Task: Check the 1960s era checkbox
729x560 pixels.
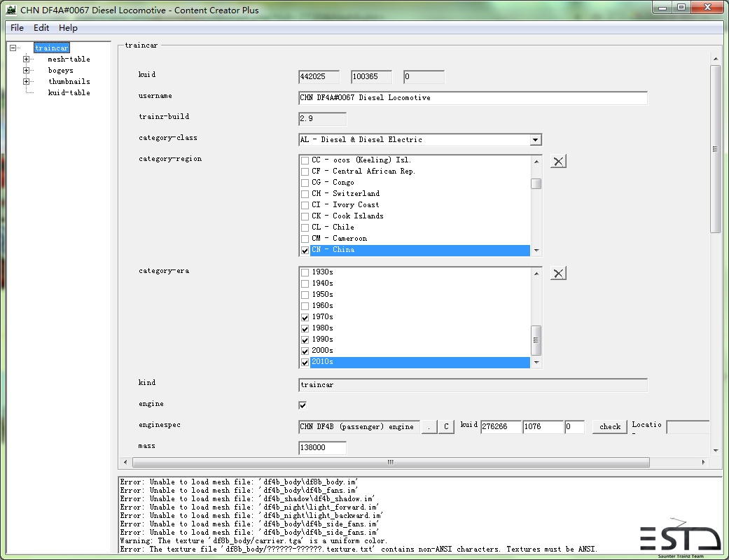Action: coord(305,306)
